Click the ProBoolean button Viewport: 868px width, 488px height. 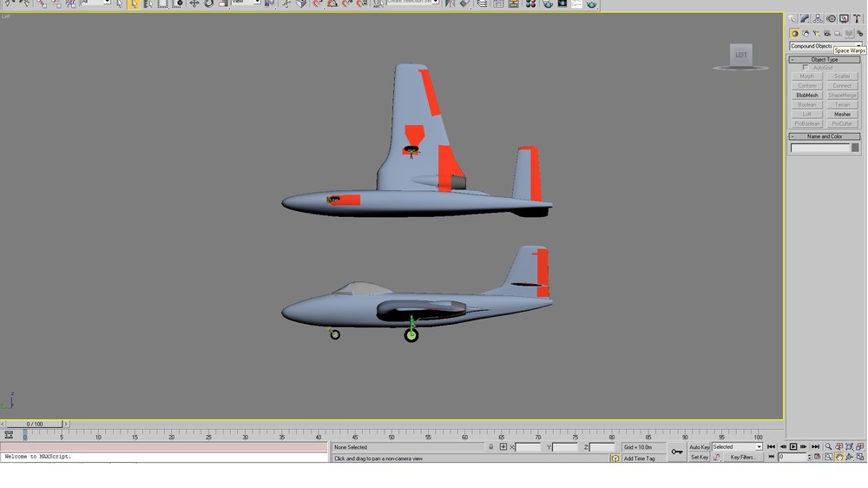pos(807,123)
